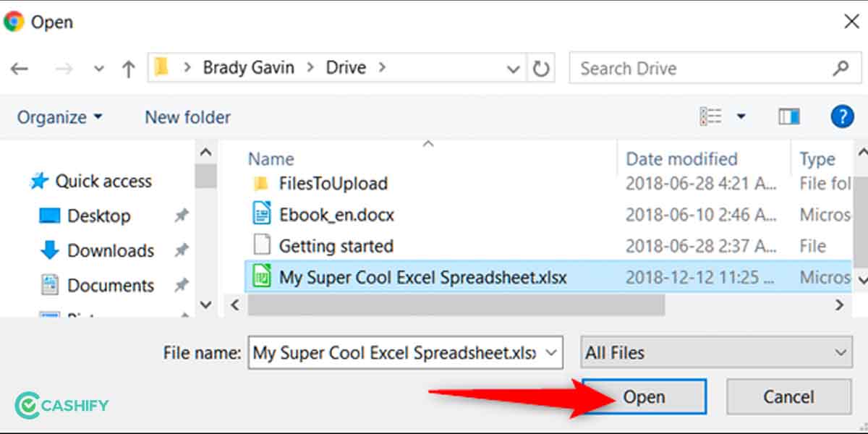The width and height of the screenshot is (868, 434).
Task: Click the Open button
Action: [x=643, y=396]
